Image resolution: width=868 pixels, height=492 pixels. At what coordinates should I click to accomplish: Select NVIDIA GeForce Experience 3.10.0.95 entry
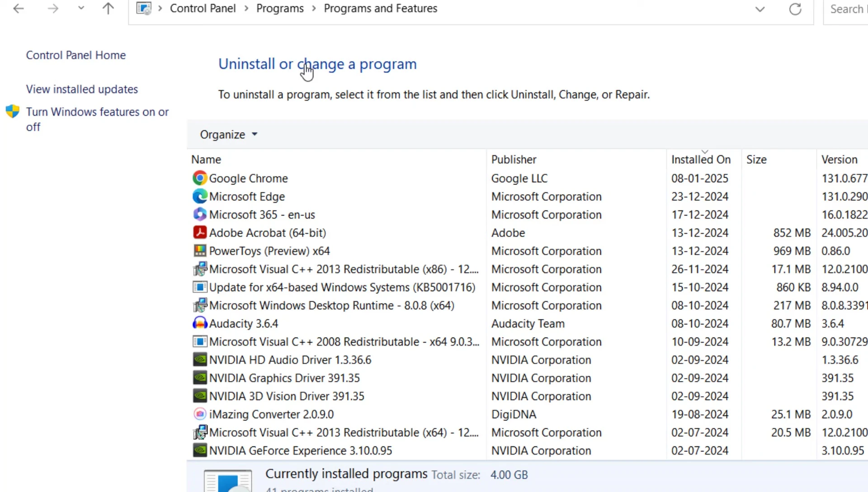pyautogui.click(x=301, y=450)
